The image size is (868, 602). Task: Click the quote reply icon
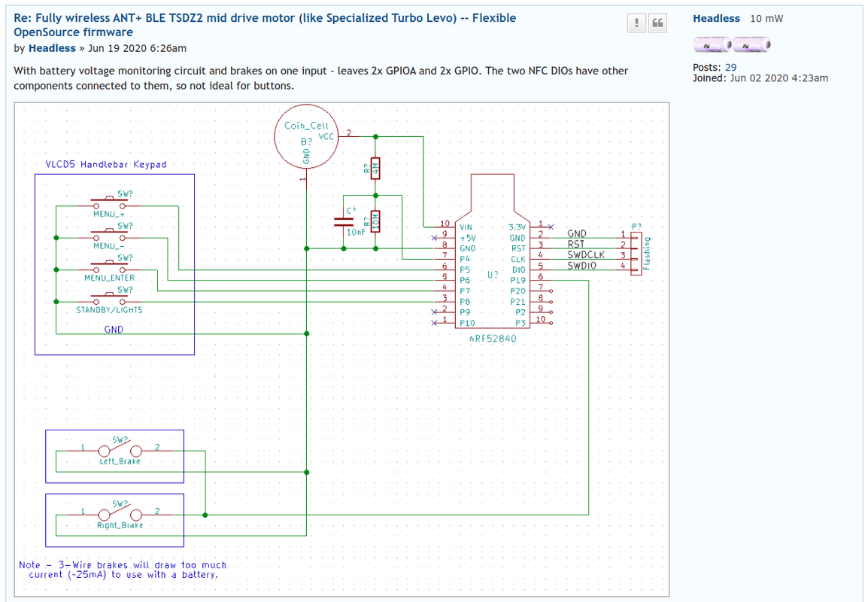657,23
